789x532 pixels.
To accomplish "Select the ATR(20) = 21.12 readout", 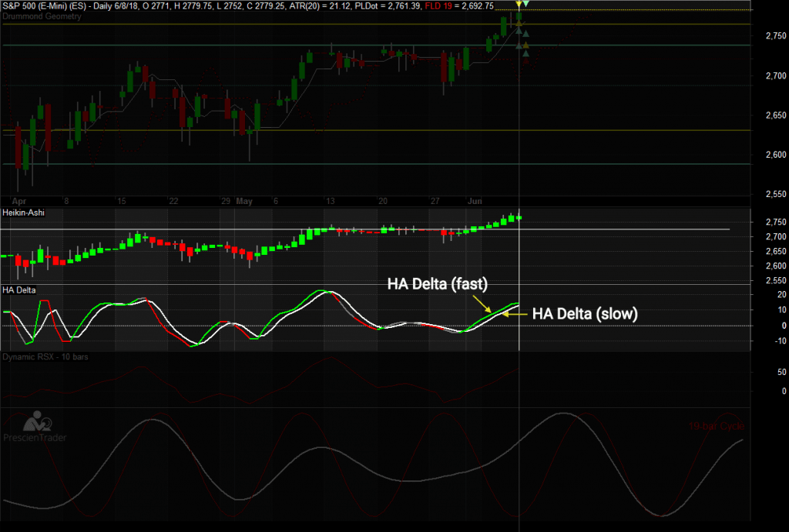I will [x=321, y=6].
